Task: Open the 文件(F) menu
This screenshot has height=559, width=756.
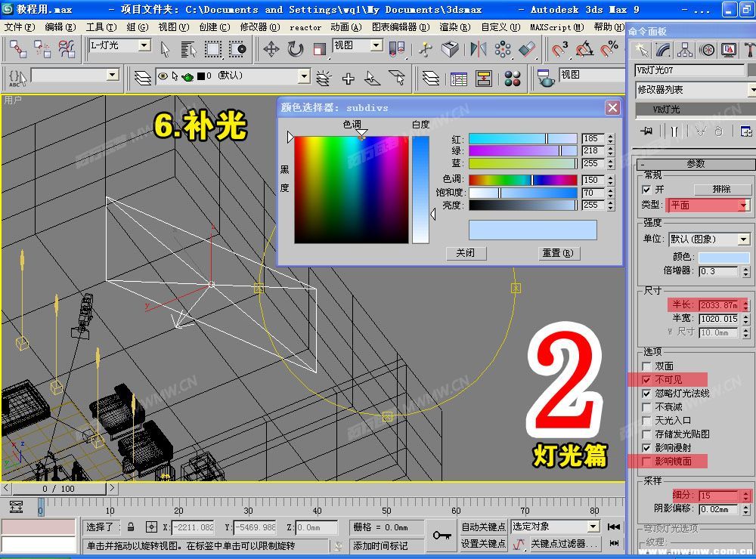Action: pos(20,27)
